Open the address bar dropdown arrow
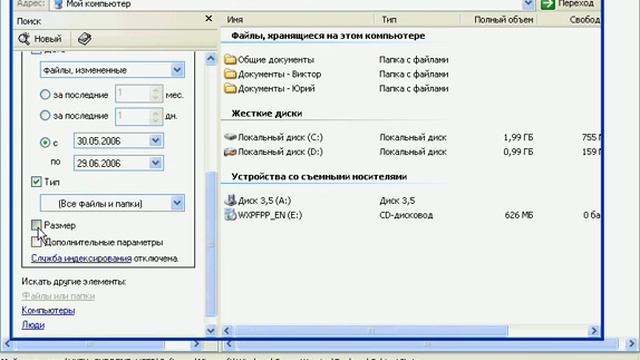Viewport: 640px width, 360px height. coord(528,4)
